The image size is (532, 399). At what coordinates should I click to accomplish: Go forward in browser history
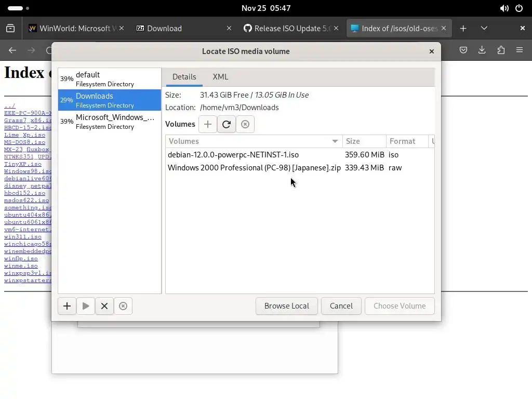[x=31, y=50]
